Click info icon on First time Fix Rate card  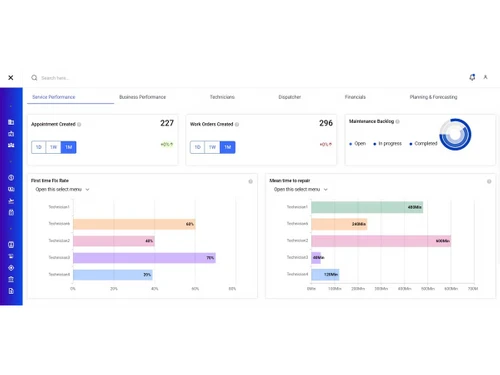[250, 181]
